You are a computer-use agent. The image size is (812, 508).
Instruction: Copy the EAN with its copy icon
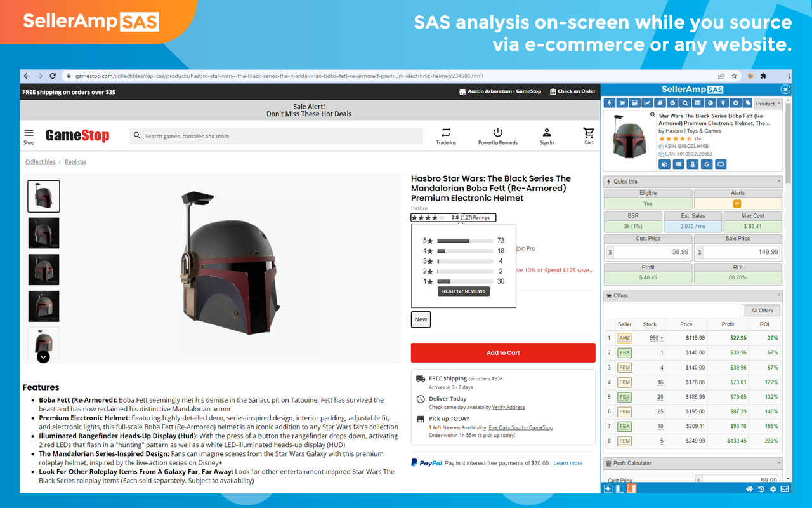(x=662, y=154)
